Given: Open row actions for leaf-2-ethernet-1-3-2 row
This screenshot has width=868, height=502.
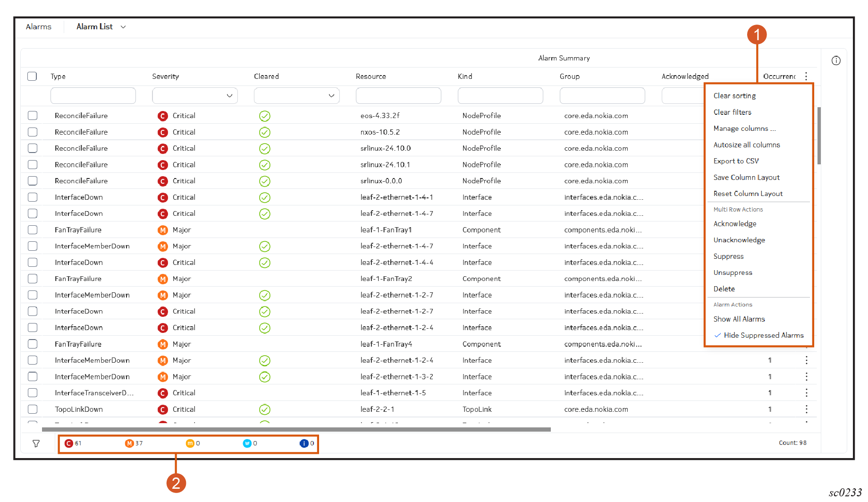Looking at the screenshot, I should coord(807,377).
